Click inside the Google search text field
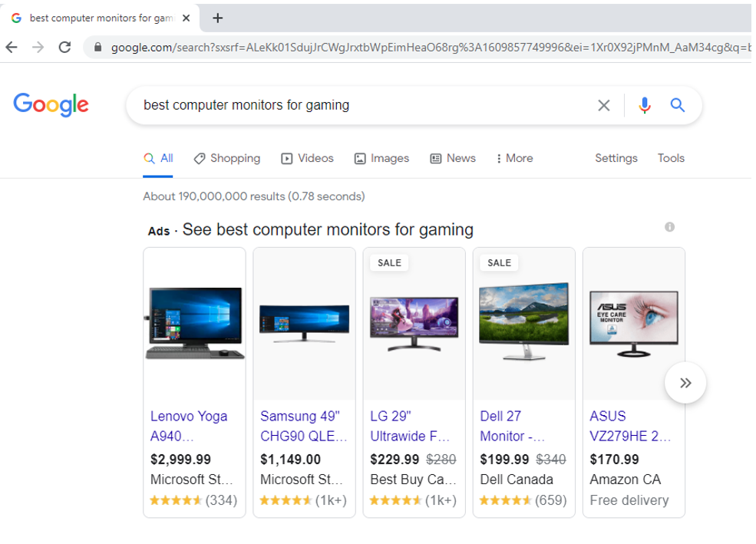The width and height of the screenshot is (756, 544). click(x=361, y=106)
